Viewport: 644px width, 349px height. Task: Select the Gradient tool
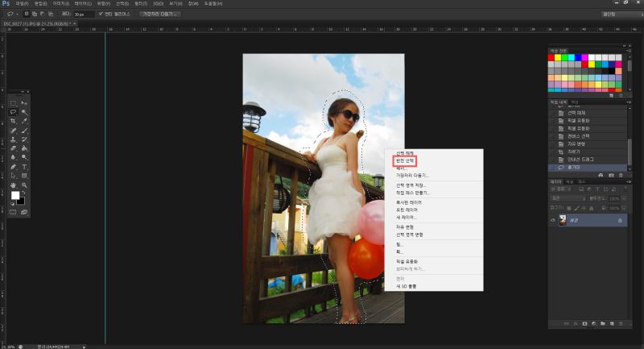coord(24,148)
